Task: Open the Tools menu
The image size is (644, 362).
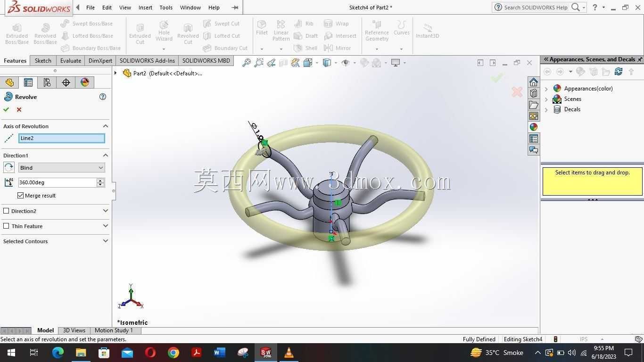Action: coord(166,8)
